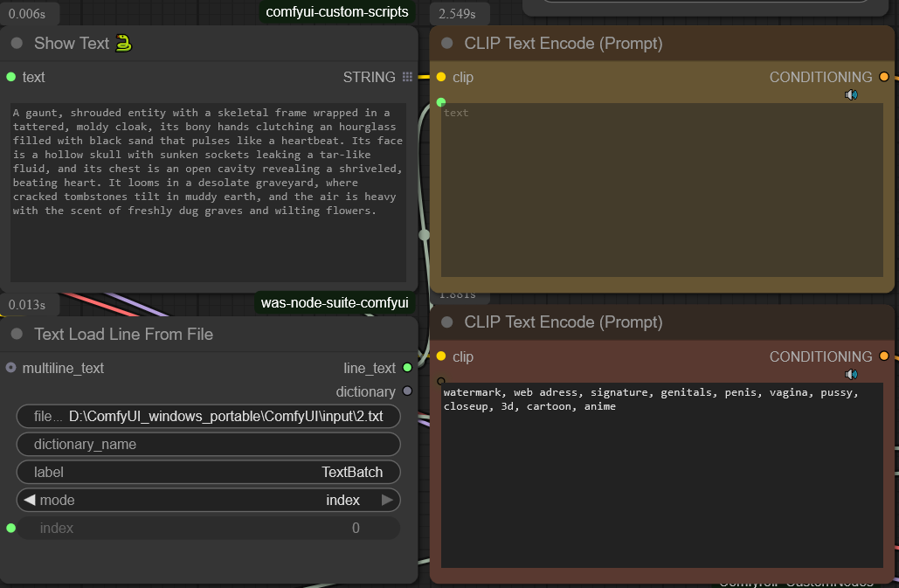Viewport: 899px width, 588px height.
Task: Click the STRING output grid icon
Action: (x=407, y=77)
